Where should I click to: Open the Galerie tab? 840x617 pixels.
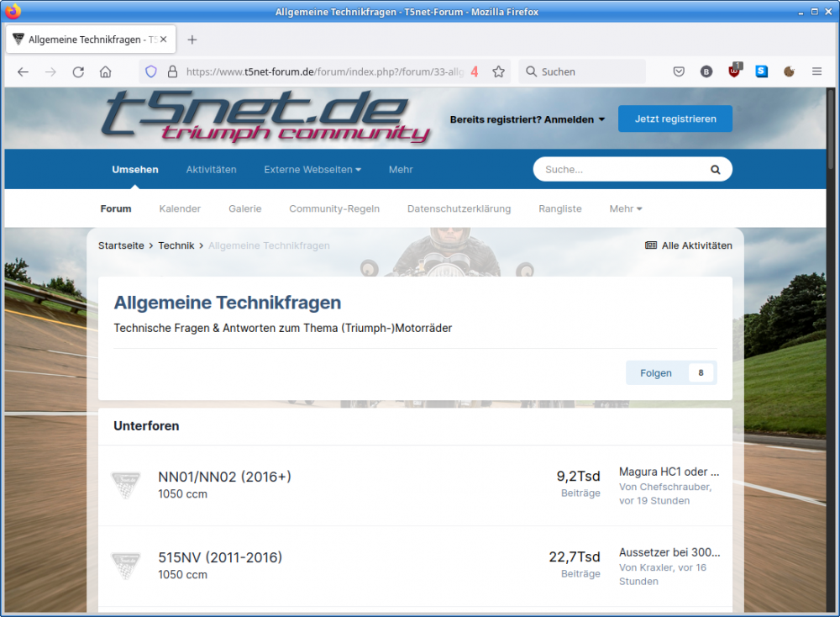coord(244,209)
